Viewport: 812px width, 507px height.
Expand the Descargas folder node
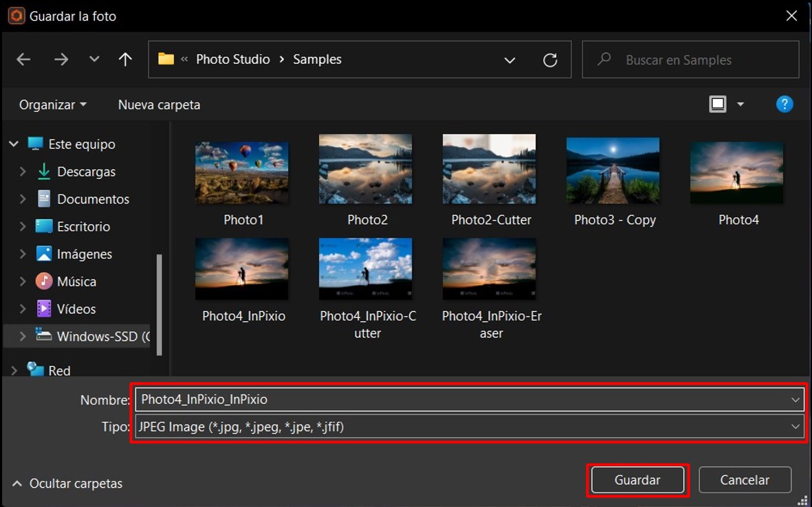point(22,171)
